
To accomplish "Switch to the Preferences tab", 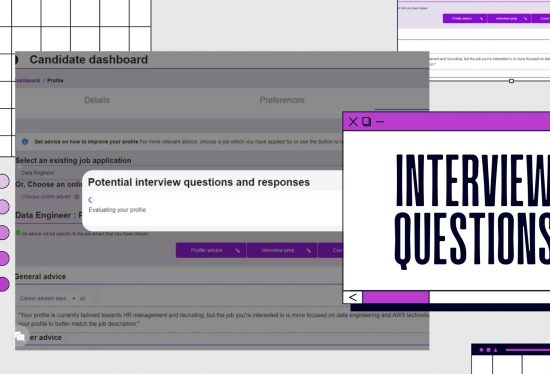I will (x=282, y=100).
